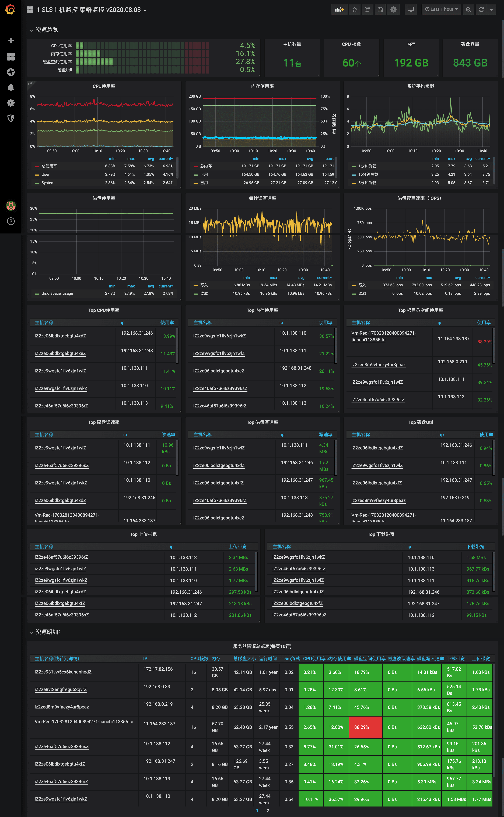Sort server table by CPU使用率 column
This screenshot has width=504, height=817.
(314, 658)
